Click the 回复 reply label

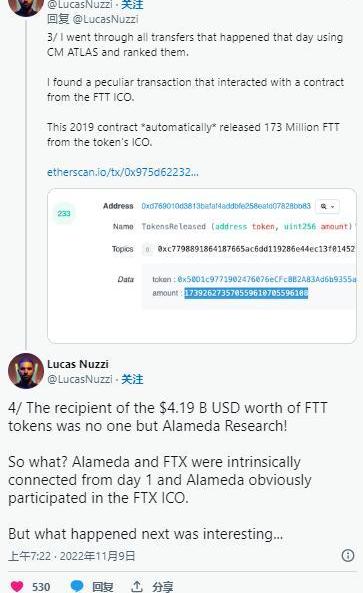click(x=102, y=587)
